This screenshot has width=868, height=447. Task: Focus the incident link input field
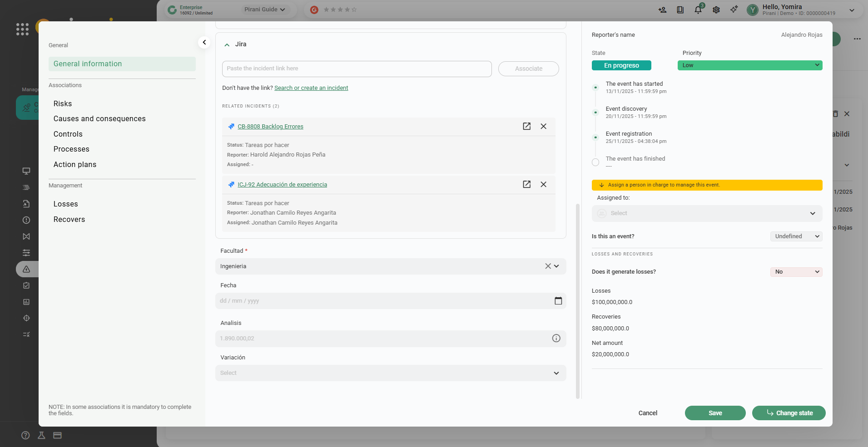coord(357,69)
